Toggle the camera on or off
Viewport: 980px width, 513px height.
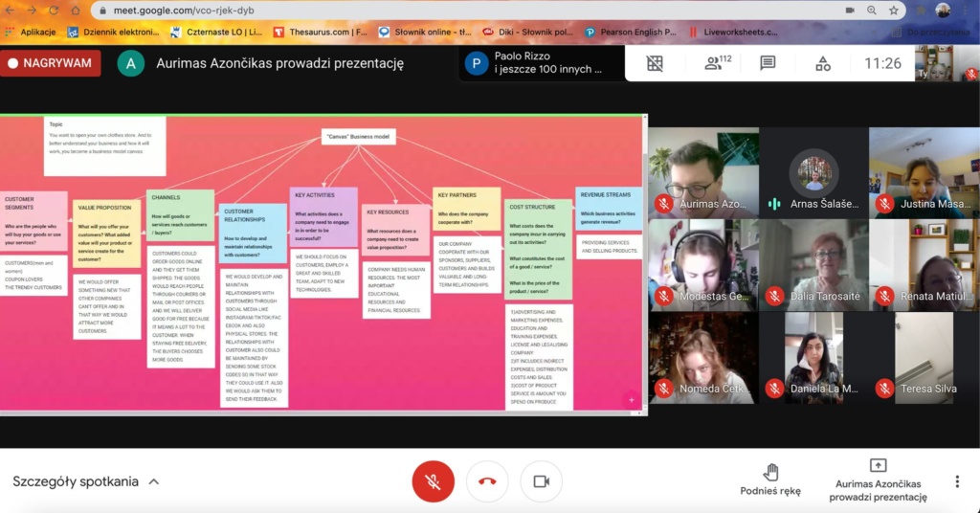pyautogui.click(x=541, y=481)
